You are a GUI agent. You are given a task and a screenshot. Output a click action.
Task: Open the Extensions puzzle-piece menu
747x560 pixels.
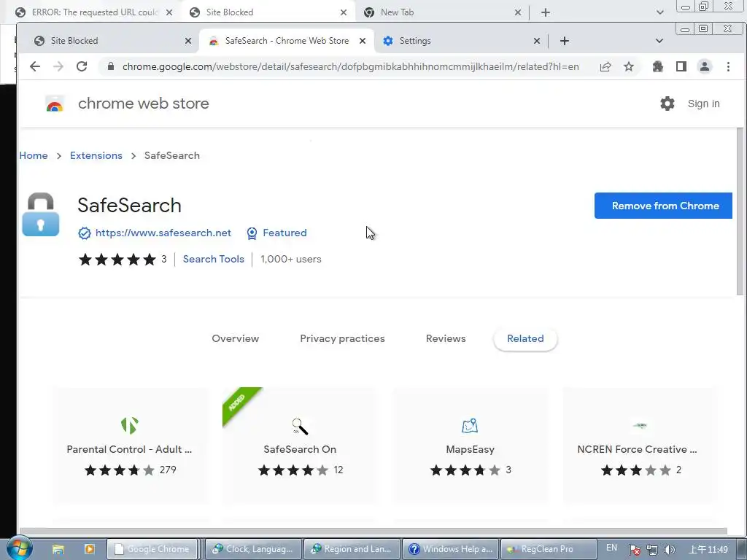[x=658, y=66]
